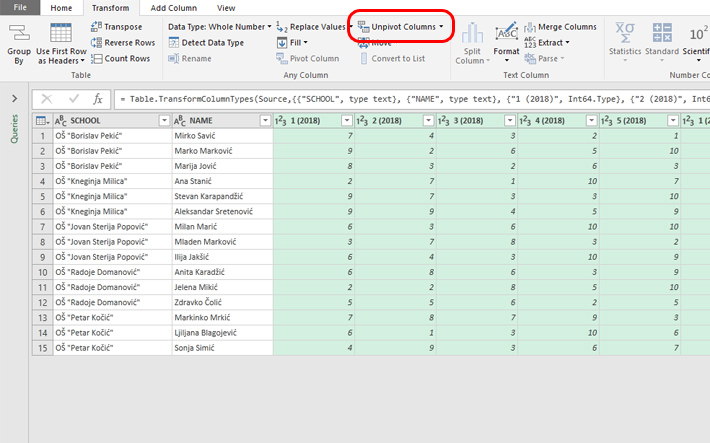Image resolution: width=710 pixels, height=443 pixels.
Task: Click the Parse command
Action: click(544, 58)
